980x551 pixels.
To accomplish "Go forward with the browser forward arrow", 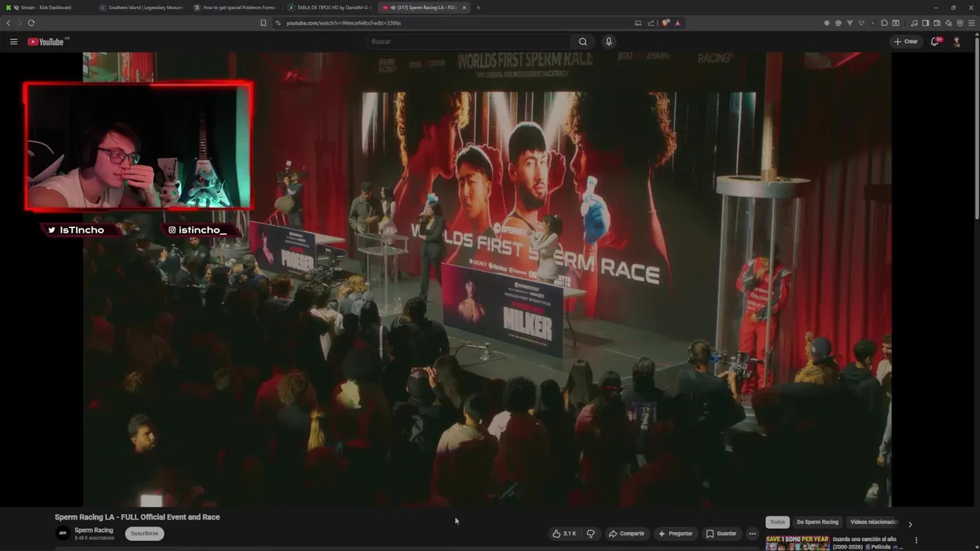I will click(x=19, y=23).
